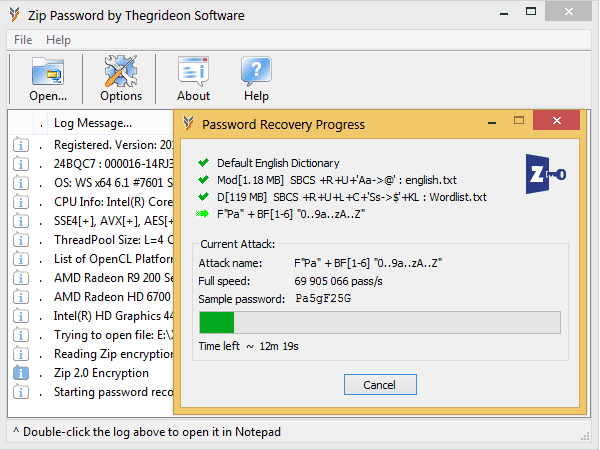Minimize the main Zip Password window
The width and height of the screenshot is (600, 450).
pyautogui.click(x=504, y=14)
